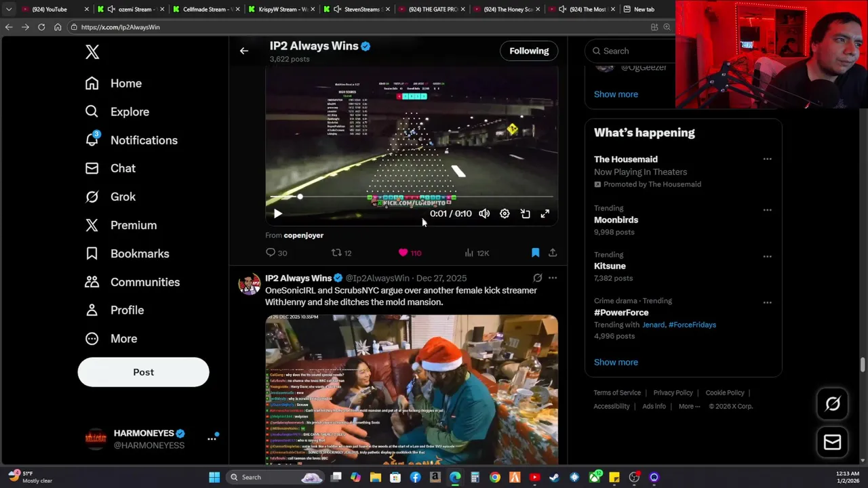Viewport: 868px width, 488px height.
Task: Remove bookmark on the video post
Action: (x=535, y=253)
